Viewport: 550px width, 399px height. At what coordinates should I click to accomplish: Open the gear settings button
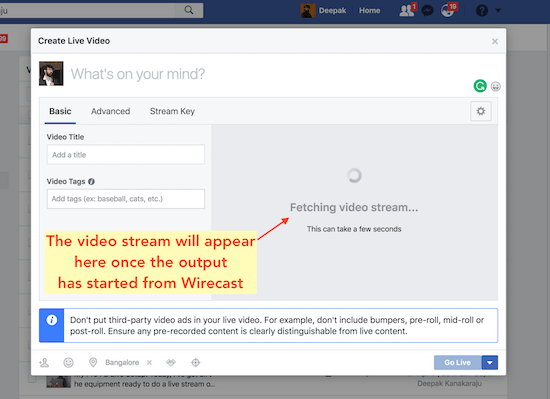tap(481, 111)
